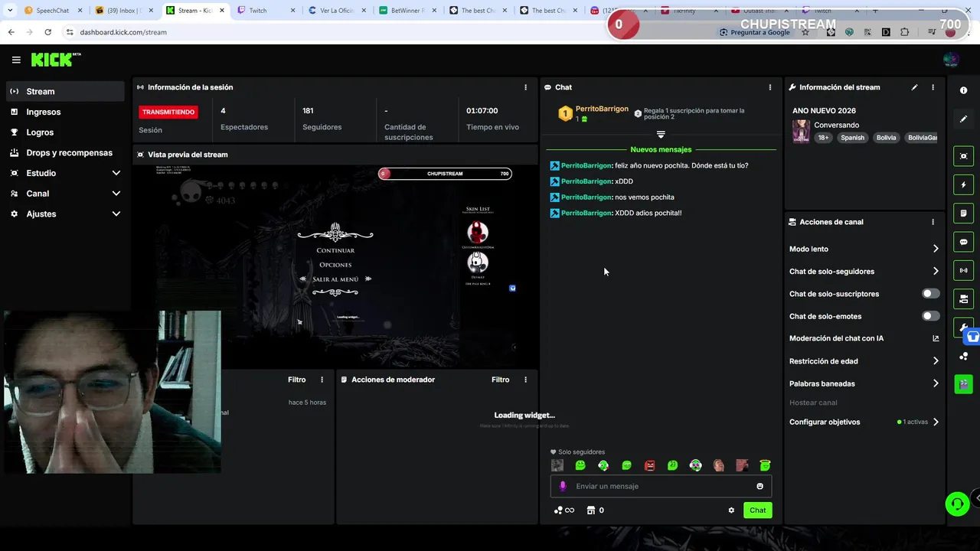Open the profile avatar in the header
980x551 pixels.
point(951,60)
